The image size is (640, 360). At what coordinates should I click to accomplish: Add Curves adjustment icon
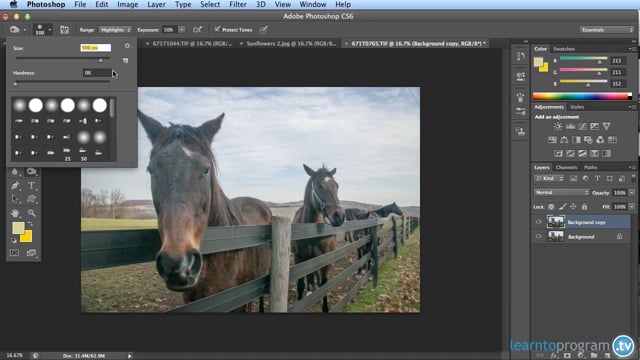[x=582, y=127]
